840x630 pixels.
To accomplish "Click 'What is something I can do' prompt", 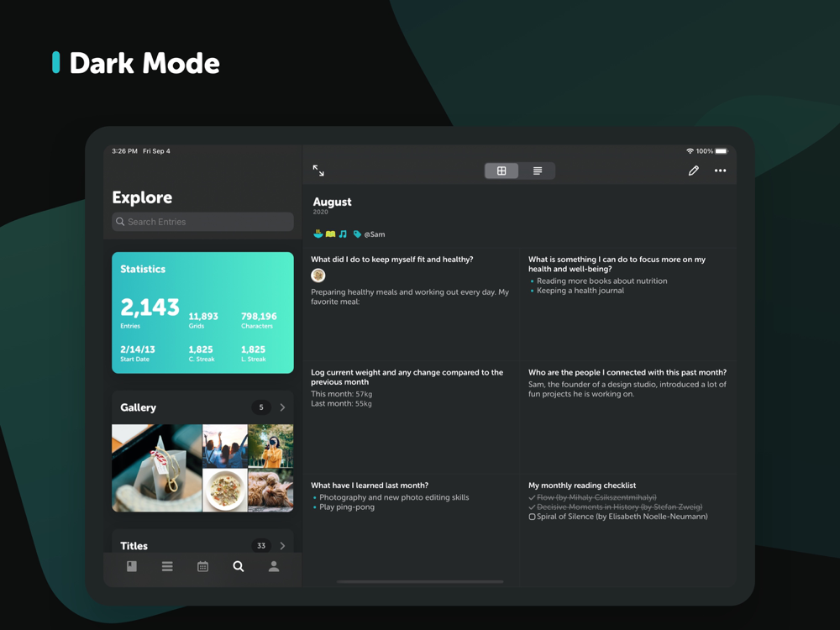I will coord(617,264).
